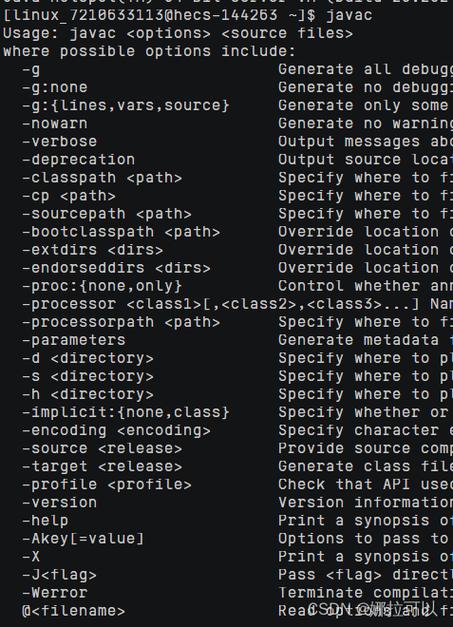Click the '-processor <class1>' option text

tap(112, 304)
